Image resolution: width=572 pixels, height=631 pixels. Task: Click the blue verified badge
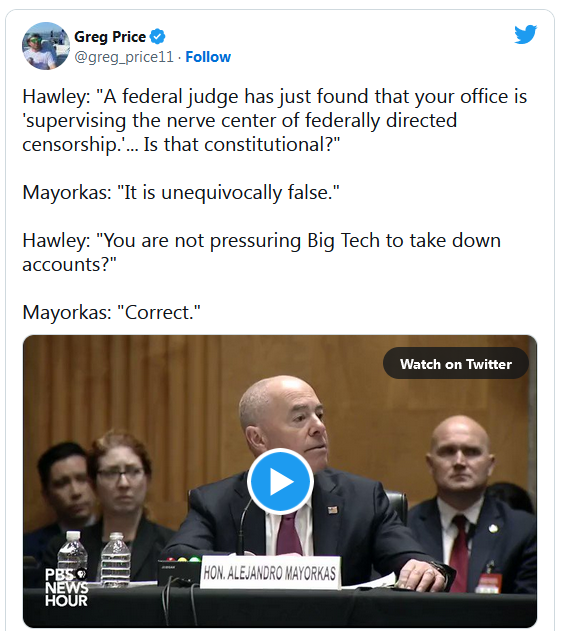coord(157,37)
